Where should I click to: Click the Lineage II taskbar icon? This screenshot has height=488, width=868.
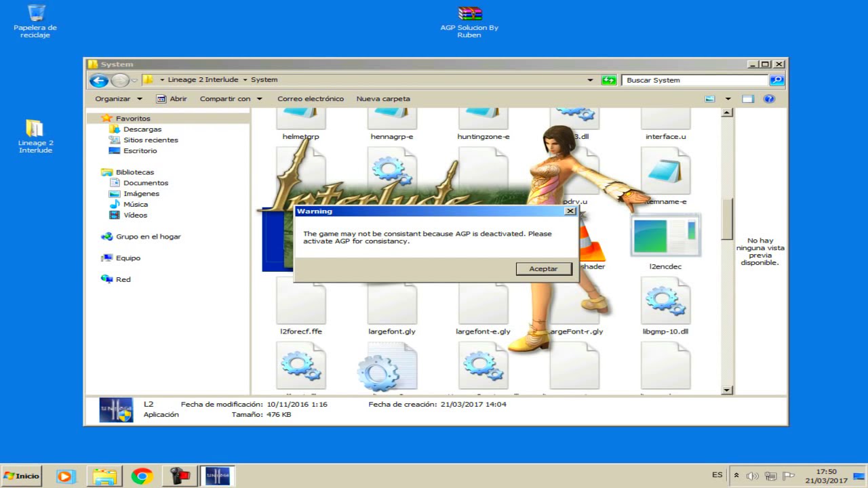(x=218, y=476)
